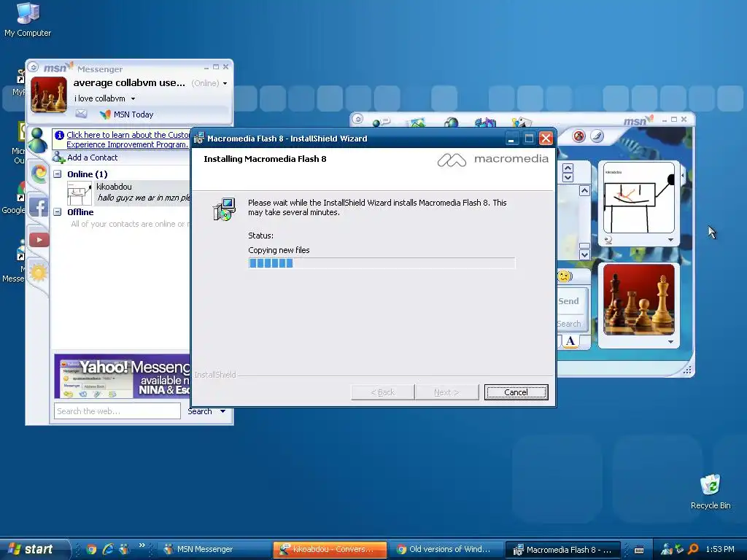This screenshot has width=747, height=560.
Task: Collapse the Offline contact group
Action: tap(58, 212)
